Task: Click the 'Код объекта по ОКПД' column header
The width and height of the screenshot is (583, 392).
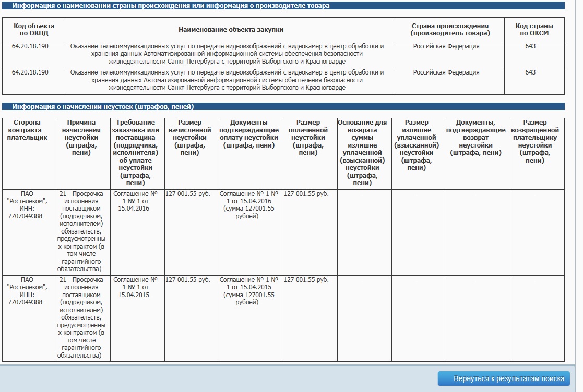Action: 34,30
